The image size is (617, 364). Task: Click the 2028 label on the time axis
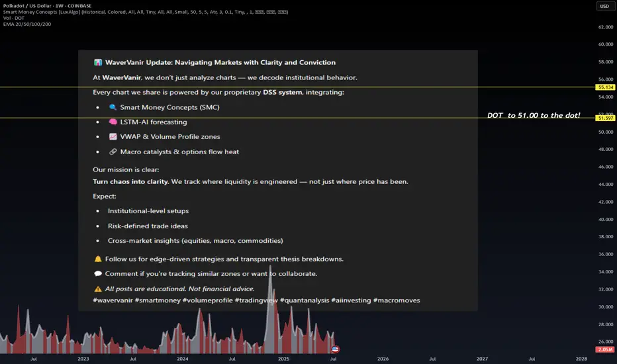[581, 359]
